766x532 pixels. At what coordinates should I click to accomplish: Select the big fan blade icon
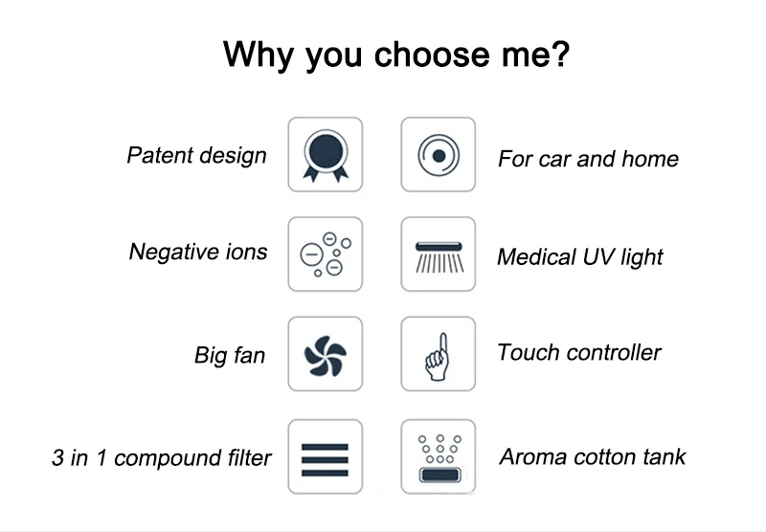[326, 354]
